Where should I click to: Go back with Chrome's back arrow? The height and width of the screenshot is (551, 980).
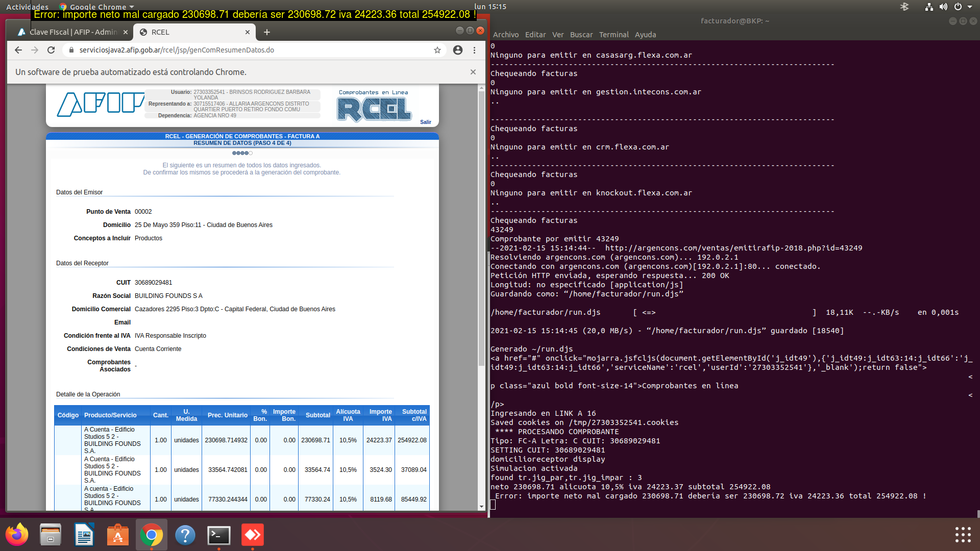pos(18,50)
